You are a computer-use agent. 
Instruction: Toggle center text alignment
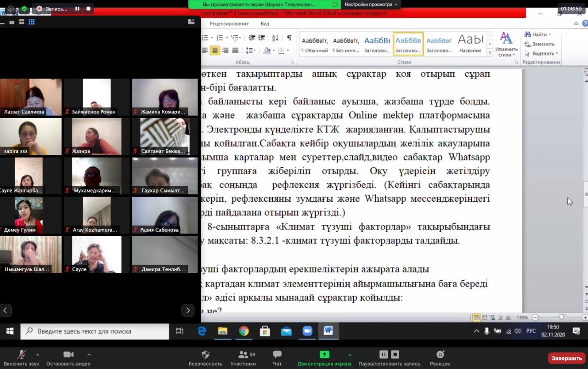[215, 50]
